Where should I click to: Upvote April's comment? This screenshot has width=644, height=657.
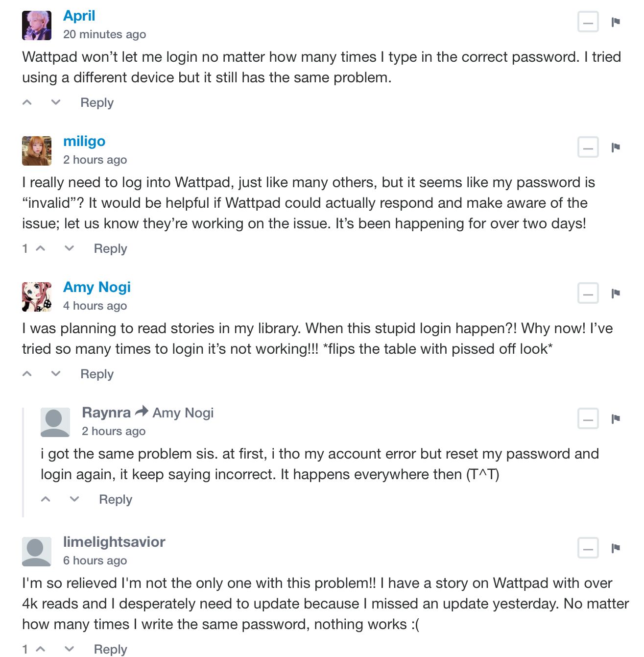pos(27,102)
